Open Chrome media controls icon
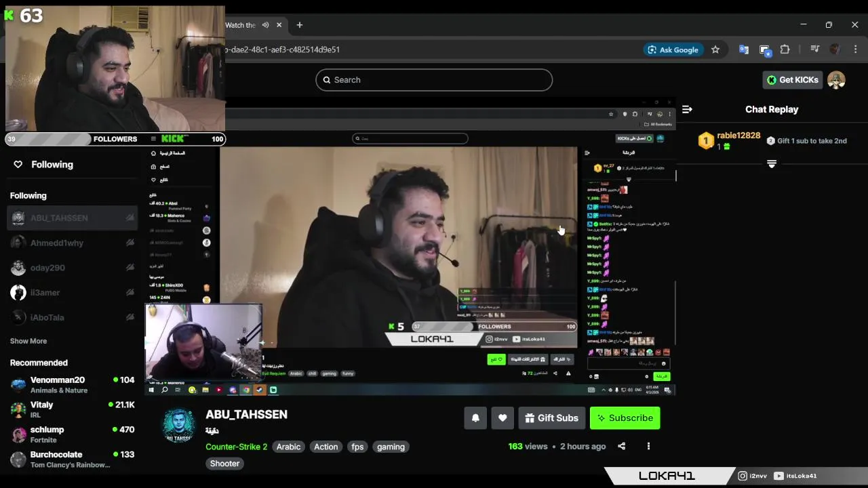This screenshot has width=868, height=488. (814, 49)
